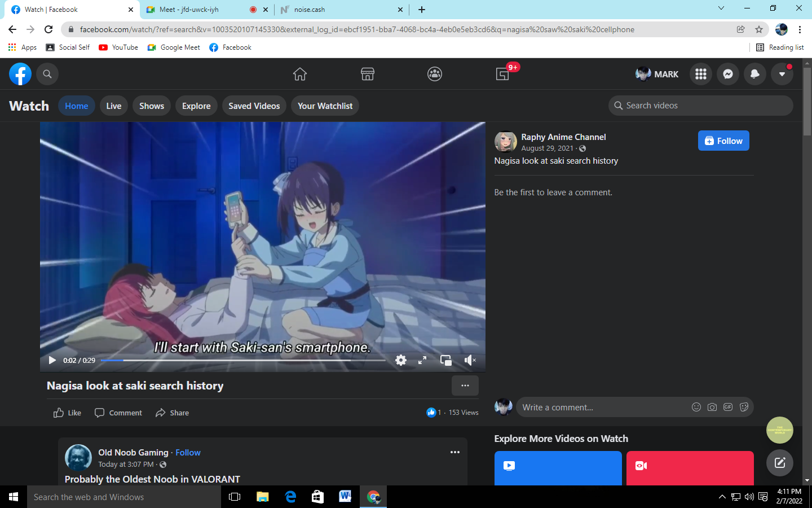Screen dimensions: 812x508
Task: Go to Facebook Home feed icon
Action: point(300,74)
